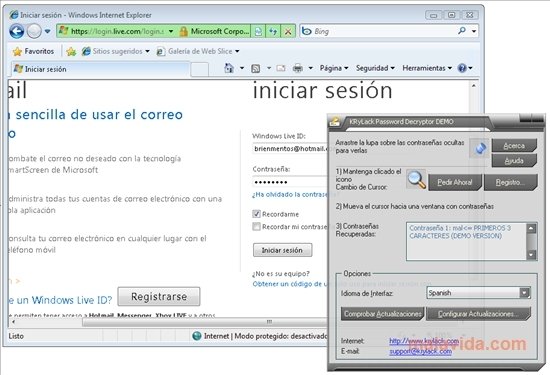550x375 pixels.
Task: Open the support@krylack.com email link
Action: pyautogui.click(x=420, y=351)
